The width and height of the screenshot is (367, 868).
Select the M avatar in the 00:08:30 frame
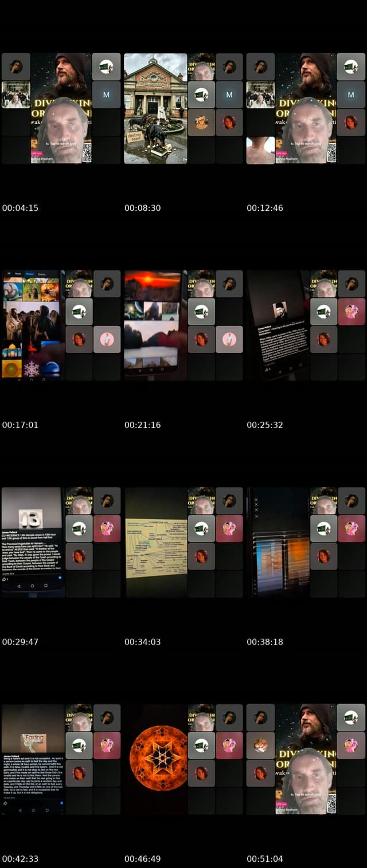[x=229, y=95]
